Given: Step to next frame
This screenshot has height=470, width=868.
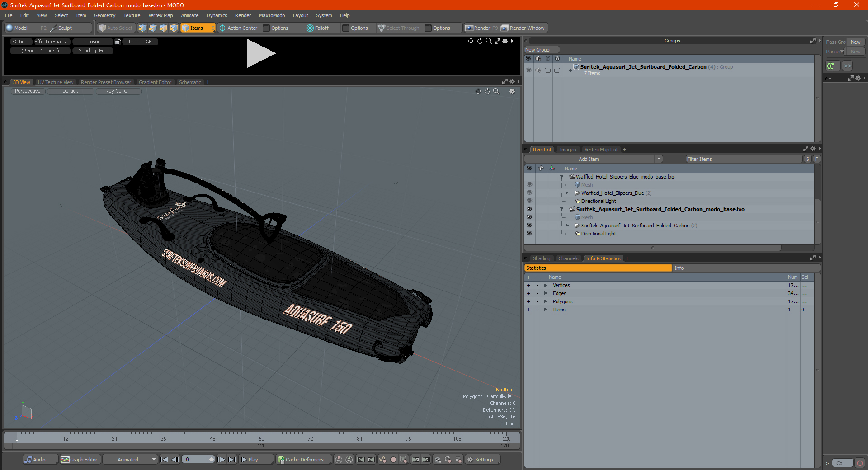Looking at the screenshot, I should (222, 460).
